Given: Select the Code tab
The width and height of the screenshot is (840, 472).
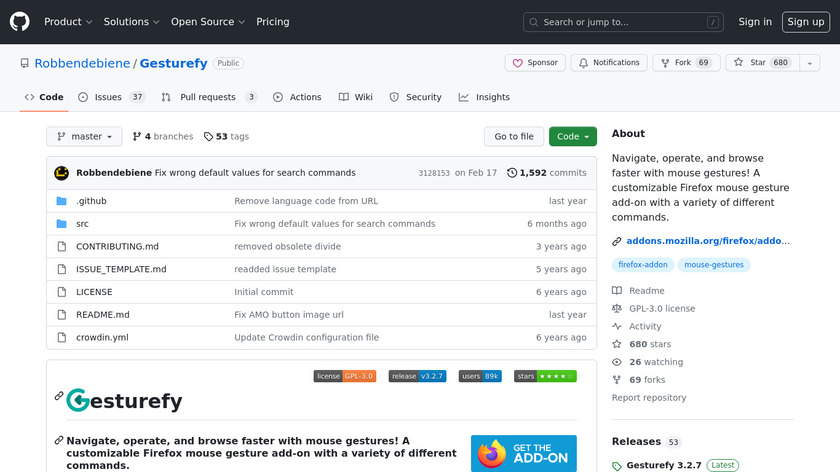Looking at the screenshot, I should tap(44, 98).
